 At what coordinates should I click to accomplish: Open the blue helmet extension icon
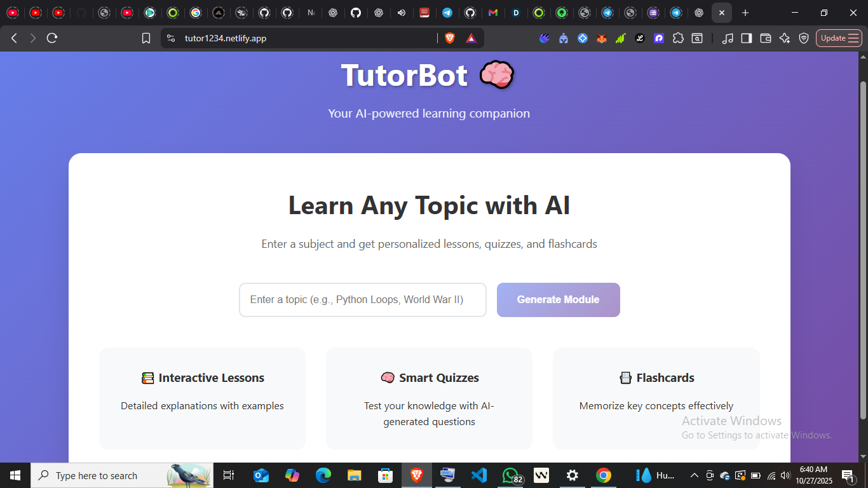pos(564,38)
